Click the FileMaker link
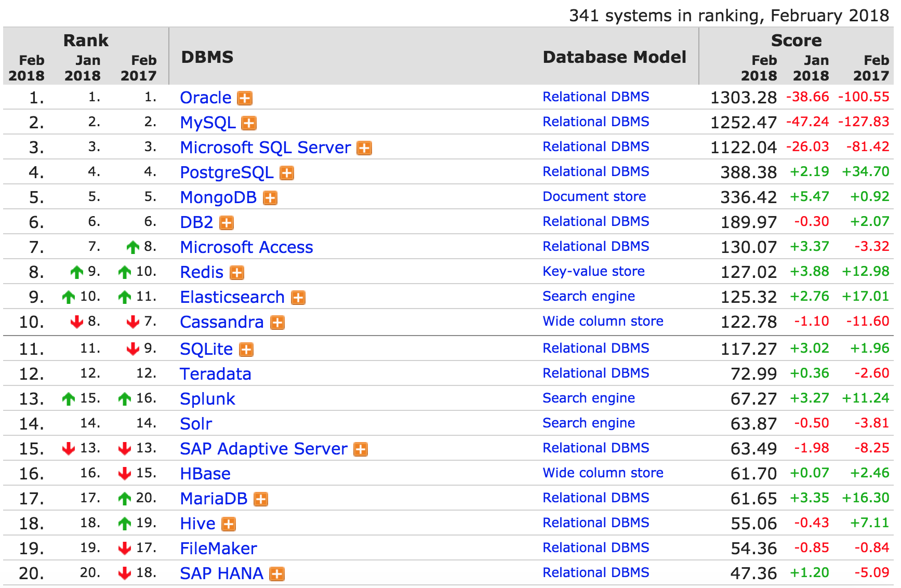The width and height of the screenshot is (901, 588). pyautogui.click(x=218, y=549)
